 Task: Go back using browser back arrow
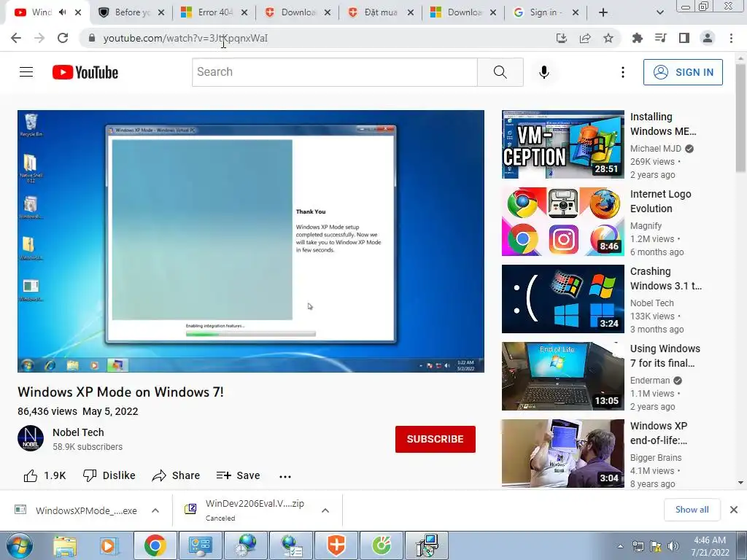coord(16,38)
